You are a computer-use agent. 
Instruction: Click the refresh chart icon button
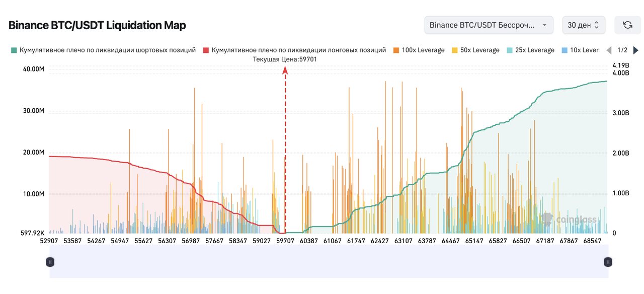click(627, 25)
